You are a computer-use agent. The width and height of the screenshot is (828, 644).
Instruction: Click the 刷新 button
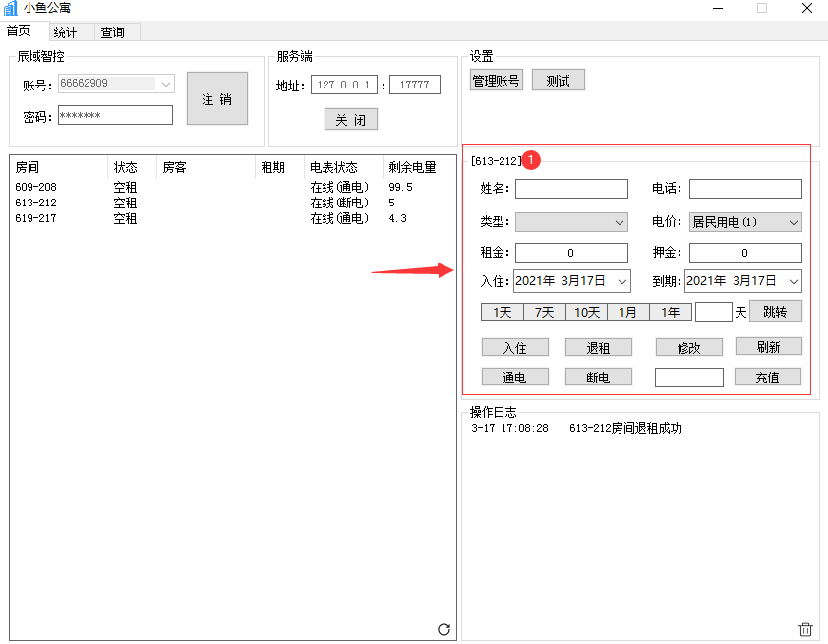(768, 347)
